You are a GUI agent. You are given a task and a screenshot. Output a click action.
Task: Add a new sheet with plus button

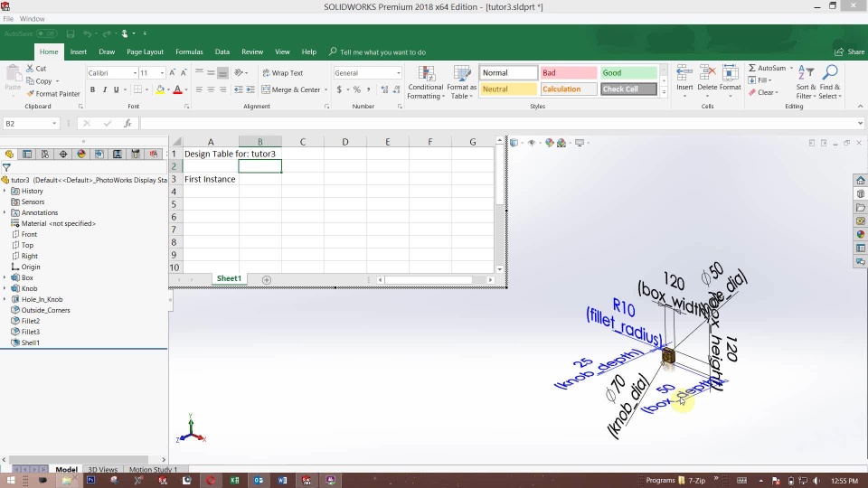[266, 280]
